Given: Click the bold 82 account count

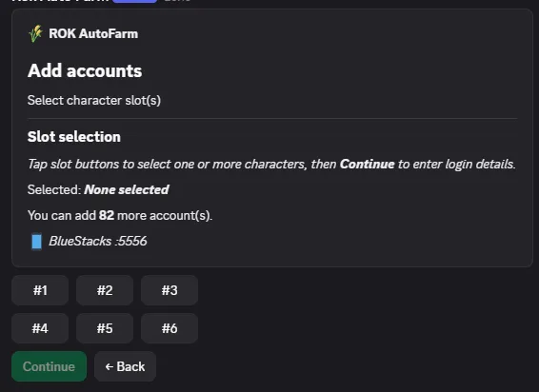Looking at the screenshot, I should pyautogui.click(x=107, y=215).
